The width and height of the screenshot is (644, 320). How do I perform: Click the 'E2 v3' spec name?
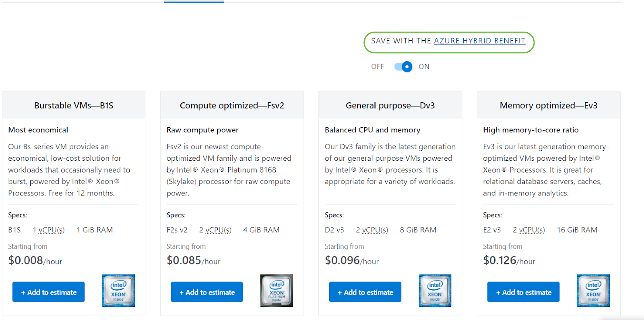(x=492, y=230)
